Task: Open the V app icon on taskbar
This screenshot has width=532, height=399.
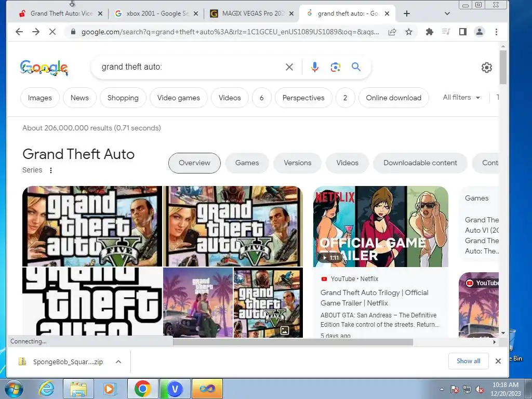Action: (175, 389)
